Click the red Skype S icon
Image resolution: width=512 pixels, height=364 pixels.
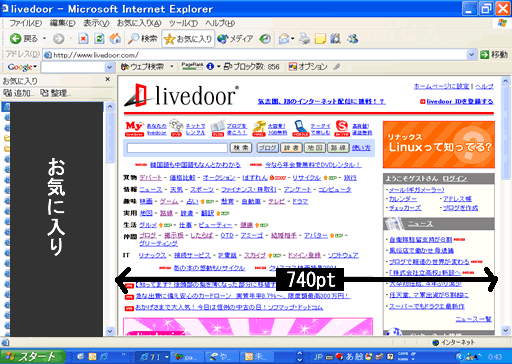click(x=342, y=129)
